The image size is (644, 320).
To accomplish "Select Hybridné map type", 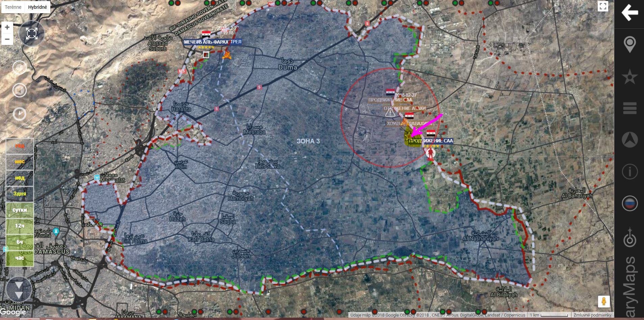I will click(38, 7).
